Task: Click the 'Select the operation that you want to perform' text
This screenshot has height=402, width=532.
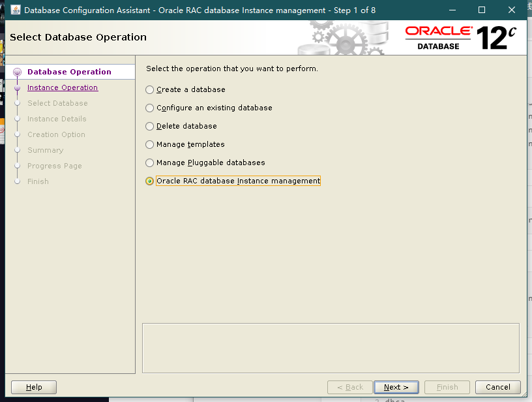Action: 231,69
